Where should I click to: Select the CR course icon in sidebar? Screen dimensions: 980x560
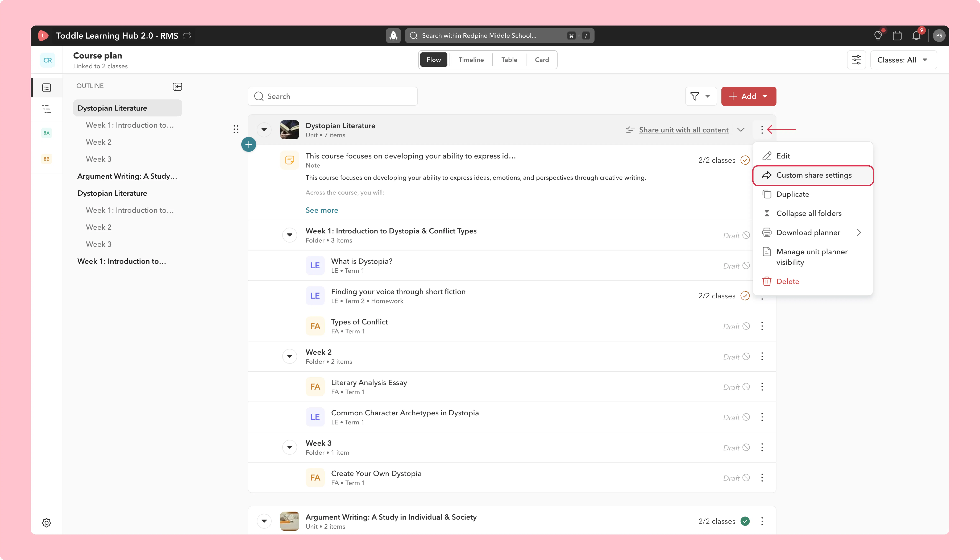pos(47,60)
